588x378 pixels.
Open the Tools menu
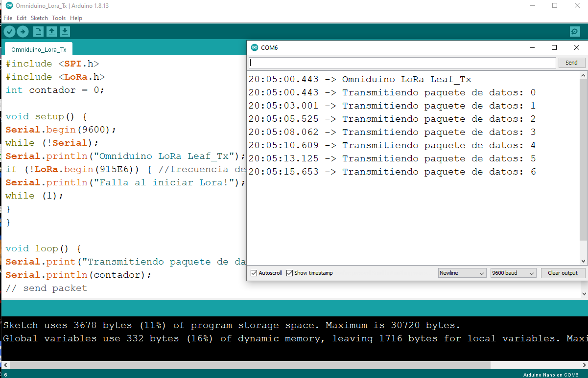(x=59, y=18)
